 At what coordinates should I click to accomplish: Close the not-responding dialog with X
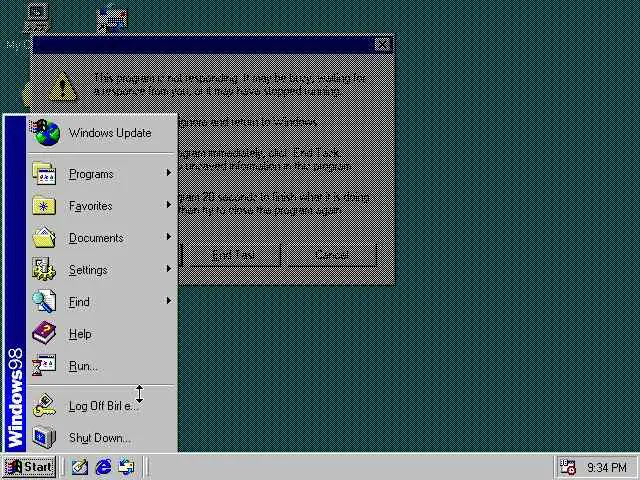pos(382,44)
